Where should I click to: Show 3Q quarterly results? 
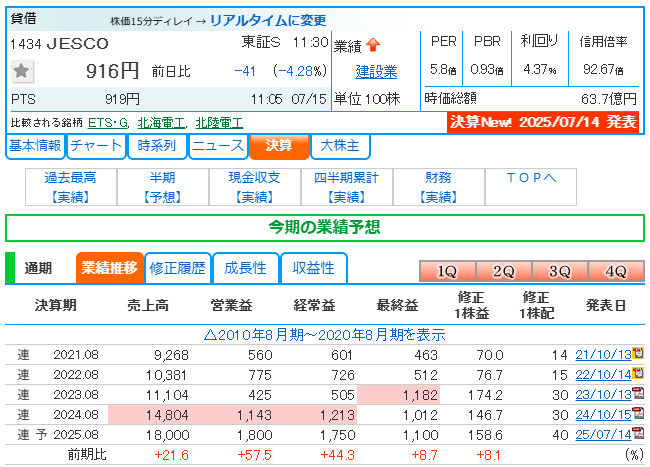point(560,271)
